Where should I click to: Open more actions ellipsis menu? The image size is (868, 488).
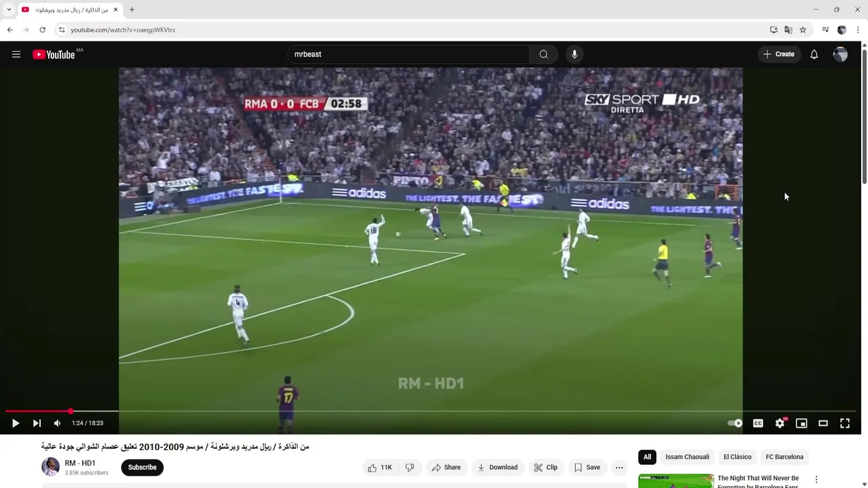pyautogui.click(x=619, y=467)
